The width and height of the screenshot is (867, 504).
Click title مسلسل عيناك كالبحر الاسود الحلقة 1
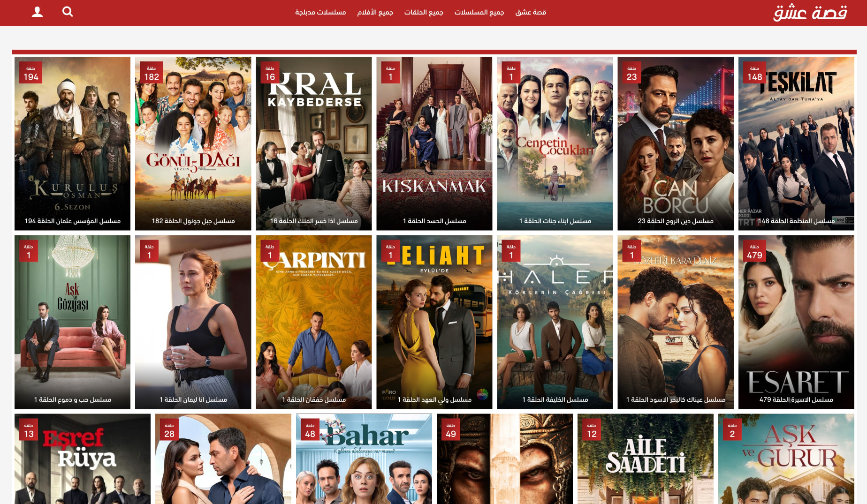coord(676,399)
